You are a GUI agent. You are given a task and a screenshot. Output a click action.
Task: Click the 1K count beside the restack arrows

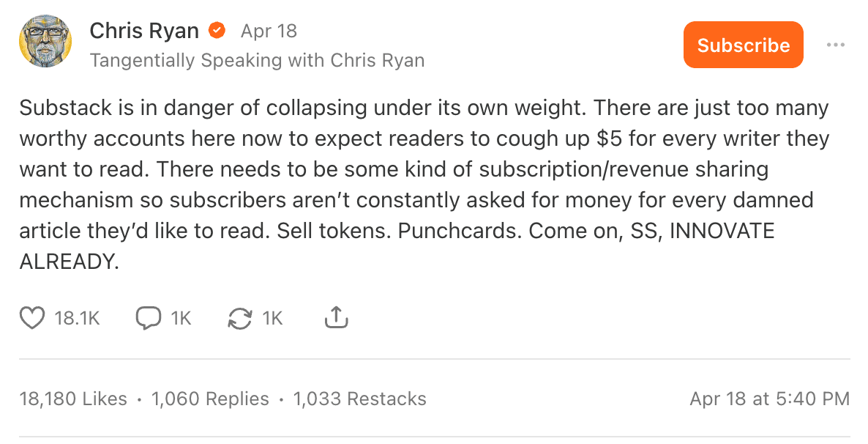[272, 318]
